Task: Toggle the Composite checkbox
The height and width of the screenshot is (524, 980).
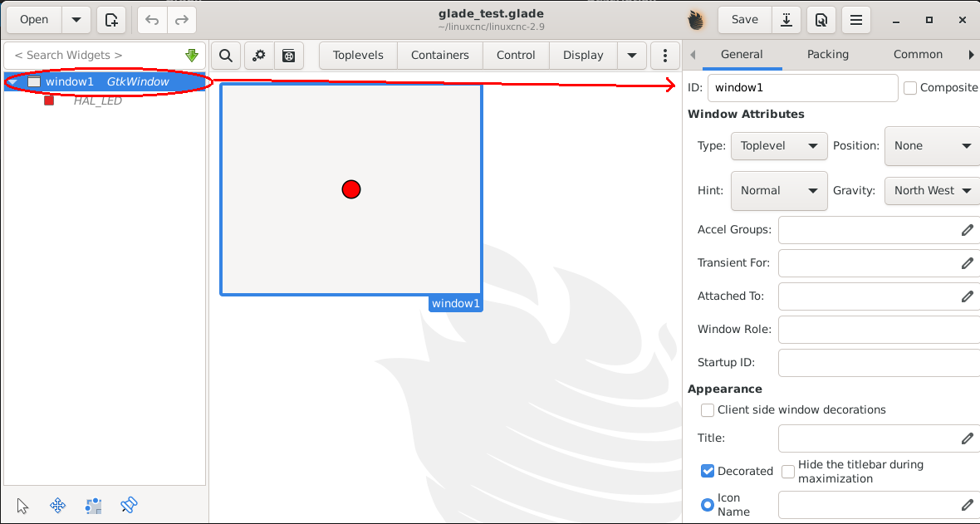Action: (x=910, y=88)
